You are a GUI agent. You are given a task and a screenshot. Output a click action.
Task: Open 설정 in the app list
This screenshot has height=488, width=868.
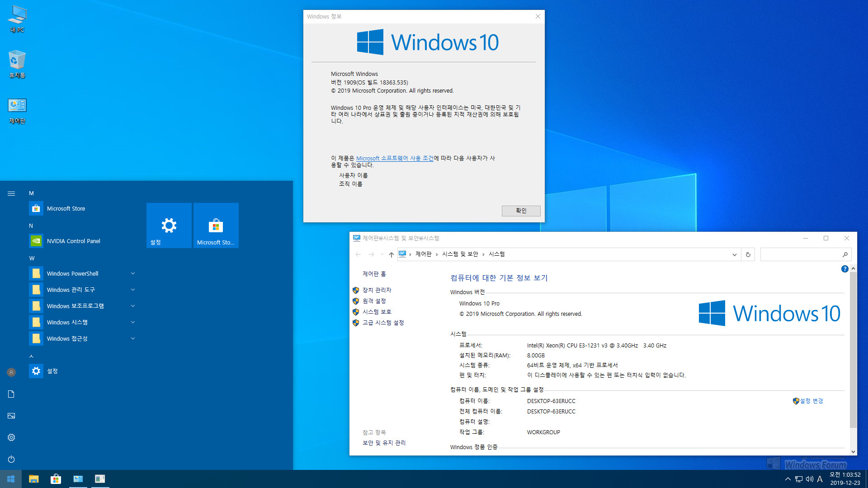click(x=82, y=371)
